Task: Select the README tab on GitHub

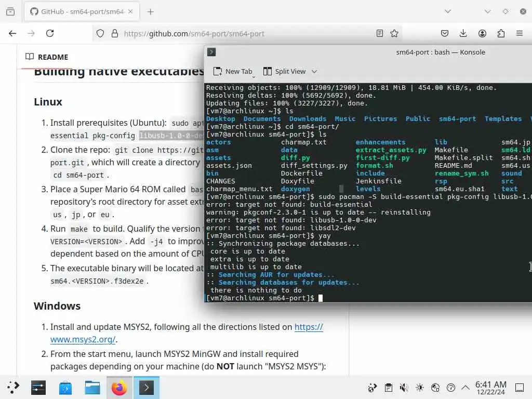Action: click(47, 57)
